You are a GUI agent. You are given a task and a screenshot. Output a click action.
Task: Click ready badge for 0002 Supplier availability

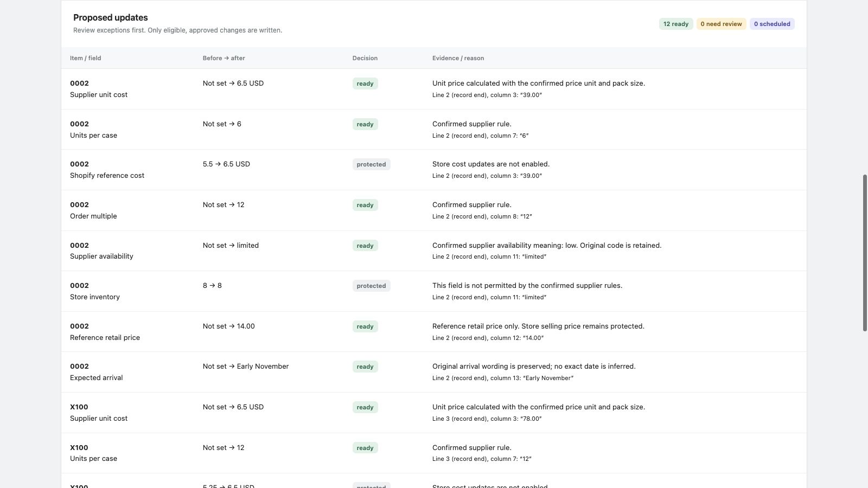coord(365,246)
